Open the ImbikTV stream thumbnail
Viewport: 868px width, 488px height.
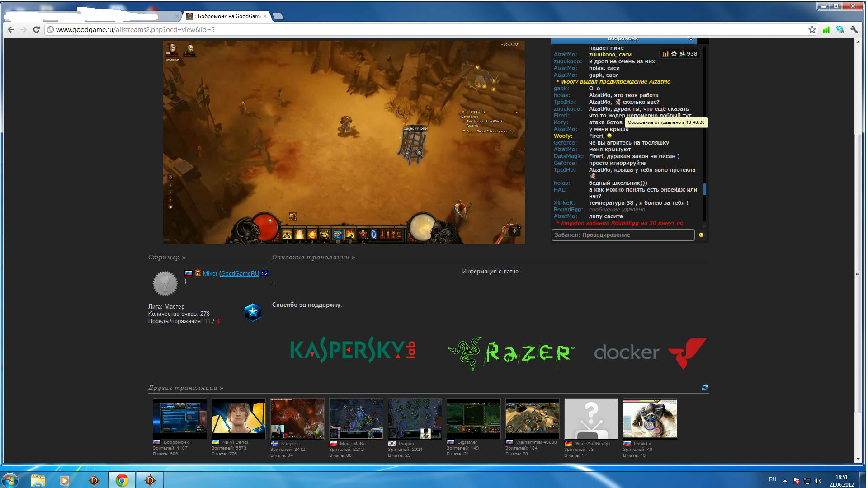pyautogui.click(x=650, y=419)
